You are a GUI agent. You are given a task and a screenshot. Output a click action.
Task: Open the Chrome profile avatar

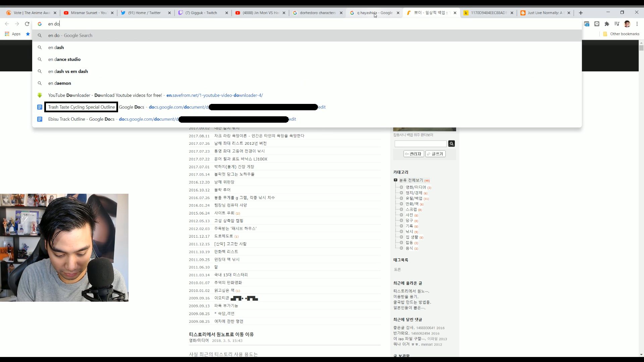627,24
